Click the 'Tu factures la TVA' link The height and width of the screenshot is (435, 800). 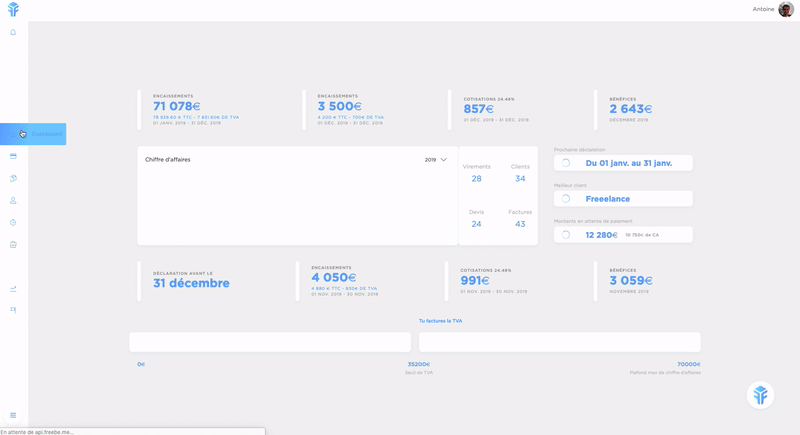point(440,321)
